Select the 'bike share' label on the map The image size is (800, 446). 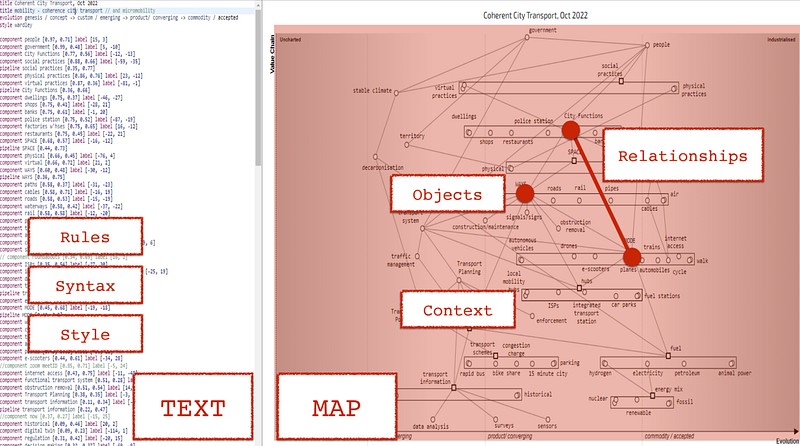[506, 374]
